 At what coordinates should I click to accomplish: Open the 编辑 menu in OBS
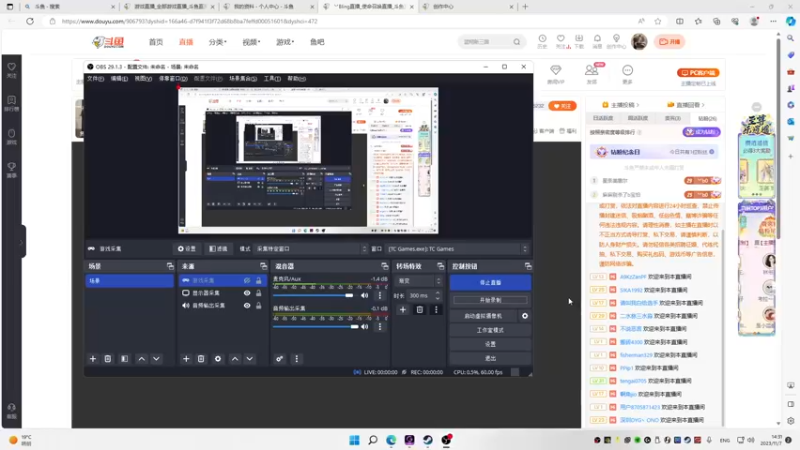[x=119, y=79]
